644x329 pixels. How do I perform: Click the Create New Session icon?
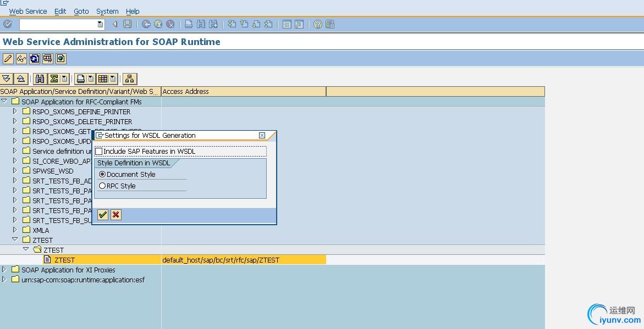[287, 24]
